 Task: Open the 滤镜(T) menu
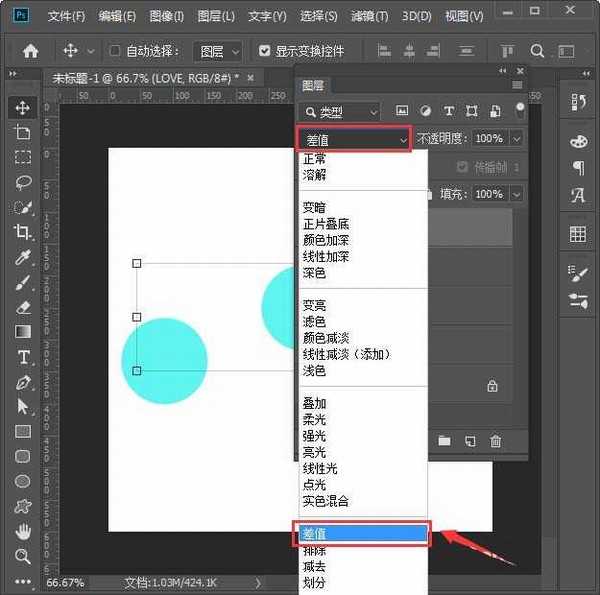(371, 17)
